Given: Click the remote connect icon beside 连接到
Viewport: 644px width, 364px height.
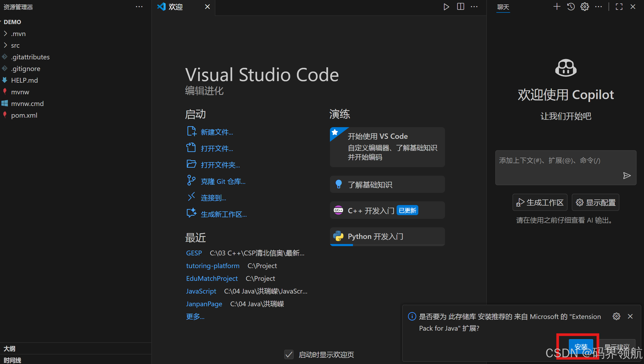Looking at the screenshot, I should (191, 197).
